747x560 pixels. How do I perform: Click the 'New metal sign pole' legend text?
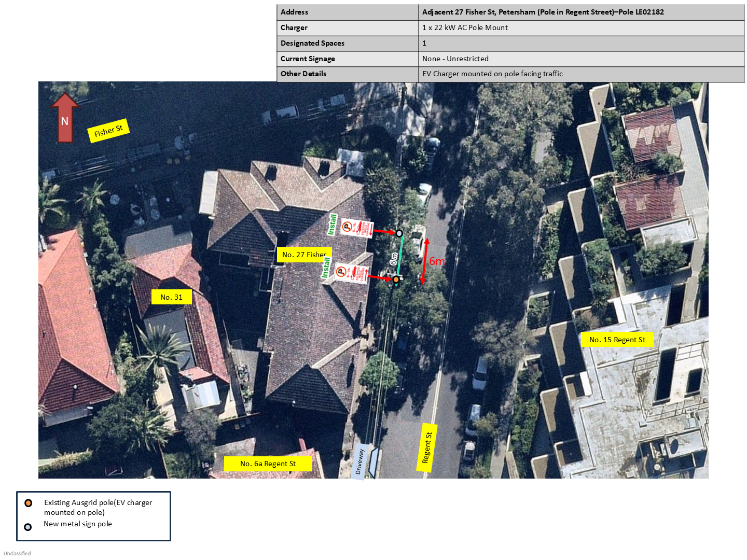click(78, 524)
